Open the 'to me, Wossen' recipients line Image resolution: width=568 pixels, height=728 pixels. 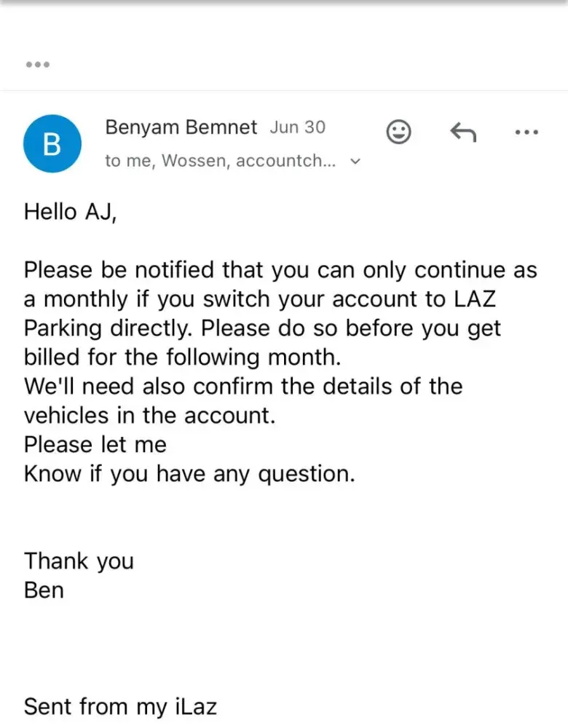pyautogui.click(x=220, y=161)
